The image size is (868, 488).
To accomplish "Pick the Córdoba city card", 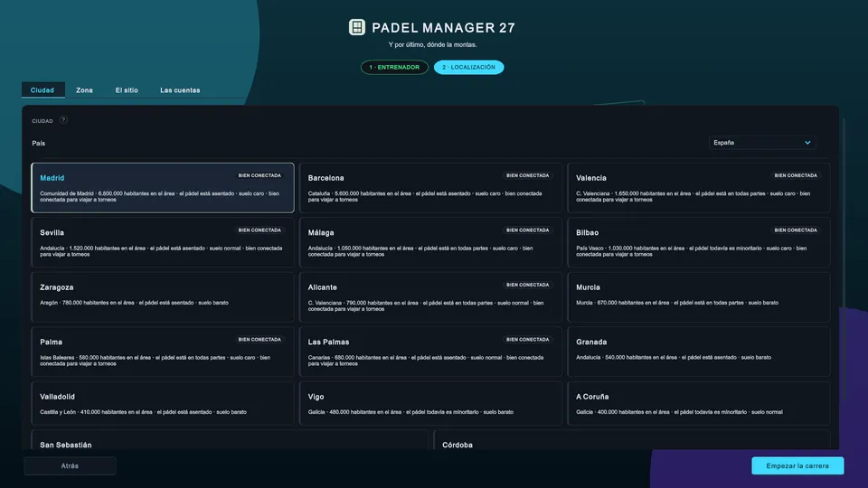I will pos(632,440).
